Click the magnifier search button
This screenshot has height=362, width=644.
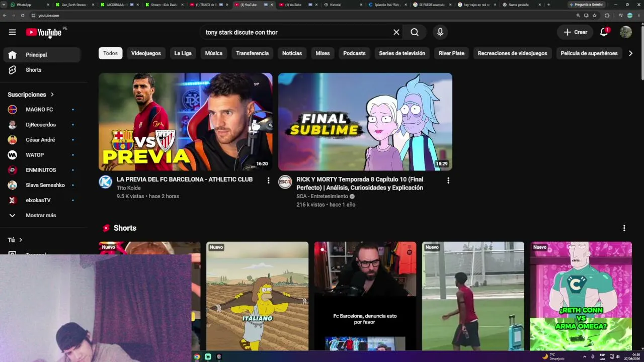tap(415, 32)
